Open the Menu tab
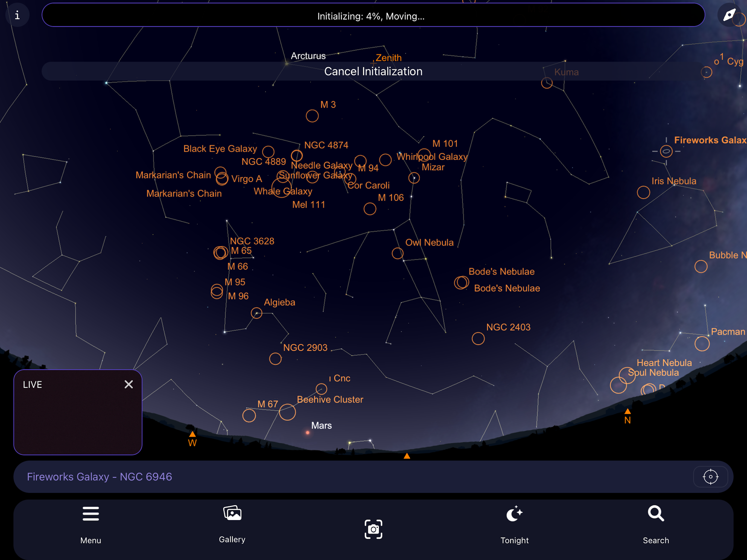The height and width of the screenshot is (560, 747). (91, 526)
